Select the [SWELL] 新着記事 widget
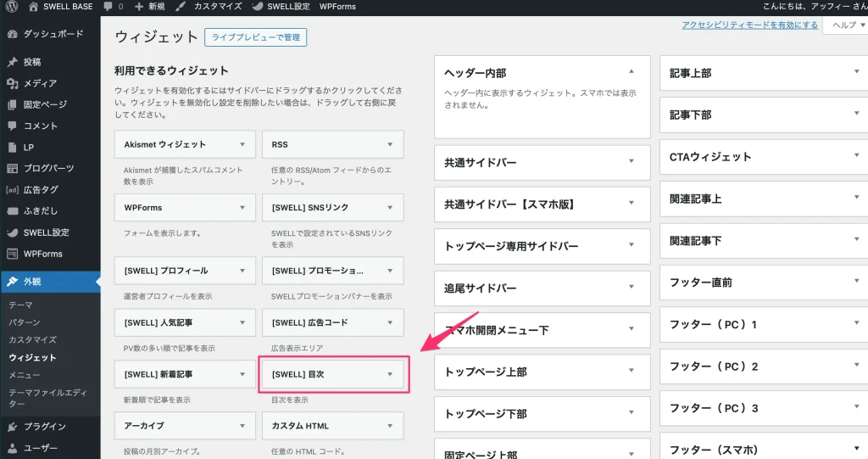Screen dimensions: 868x459 [185, 375]
